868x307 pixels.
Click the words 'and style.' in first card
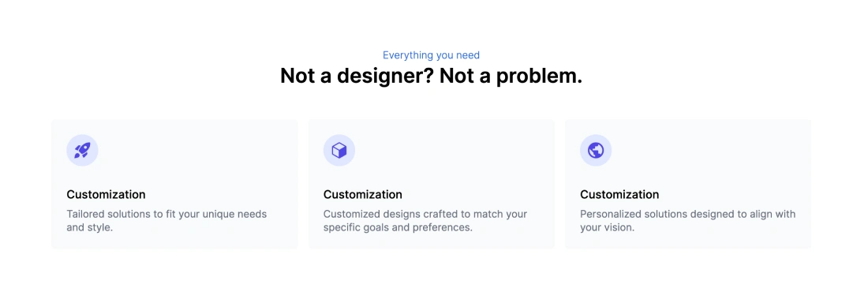90,227
